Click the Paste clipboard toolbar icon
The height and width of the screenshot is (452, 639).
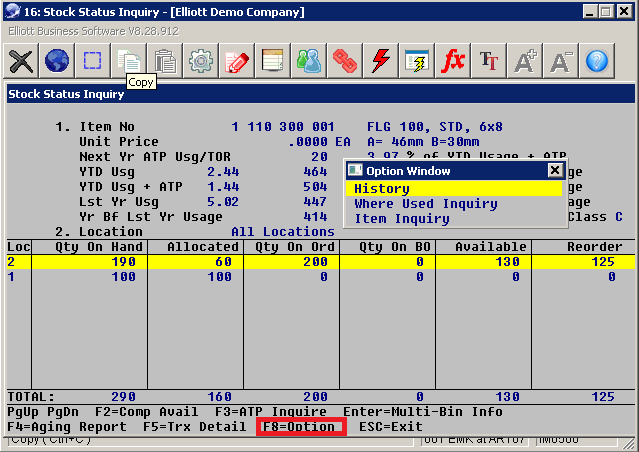click(x=164, y=61)
